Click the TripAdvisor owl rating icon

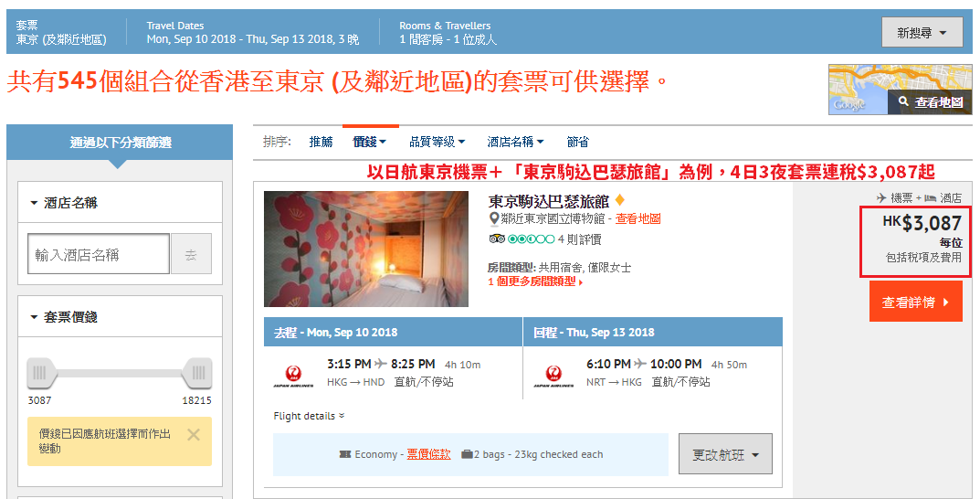click(x=497, y=239)
